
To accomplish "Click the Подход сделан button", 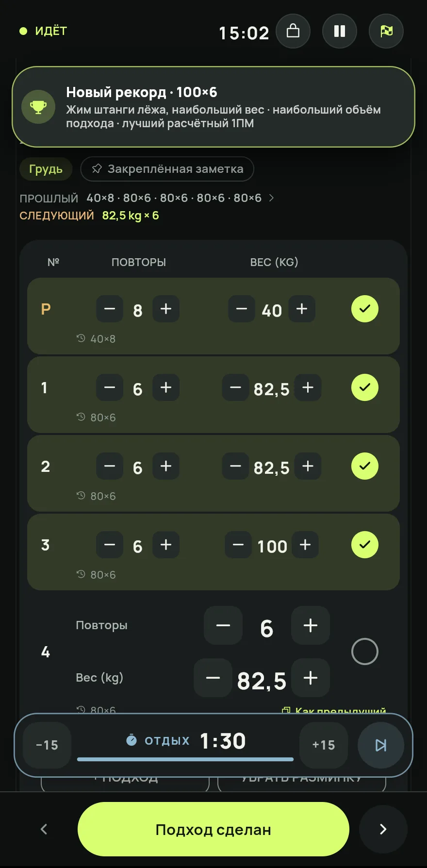I will click(x=213, y=829).
